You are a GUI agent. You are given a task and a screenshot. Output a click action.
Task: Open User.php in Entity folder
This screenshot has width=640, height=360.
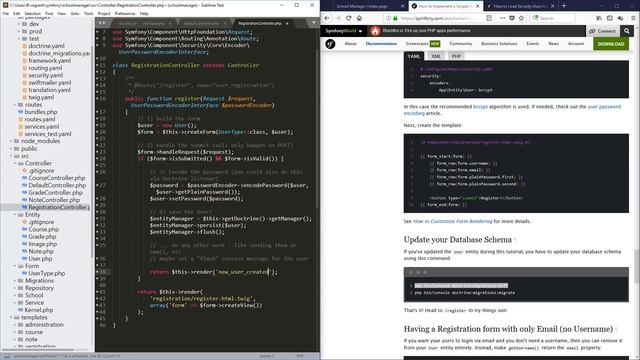point(40,259)
